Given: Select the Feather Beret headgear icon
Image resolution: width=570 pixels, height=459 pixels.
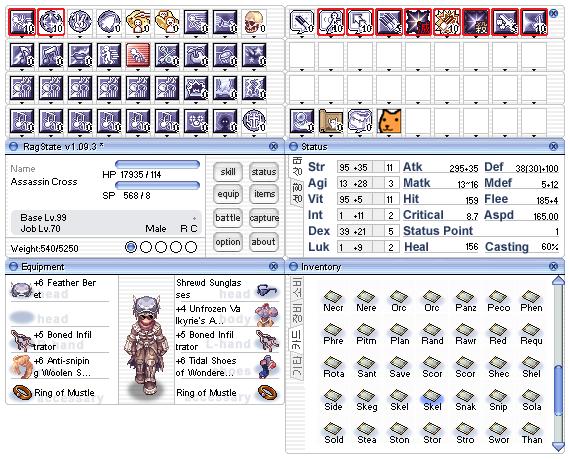Looking at the screenshot, I should point(21,290).
